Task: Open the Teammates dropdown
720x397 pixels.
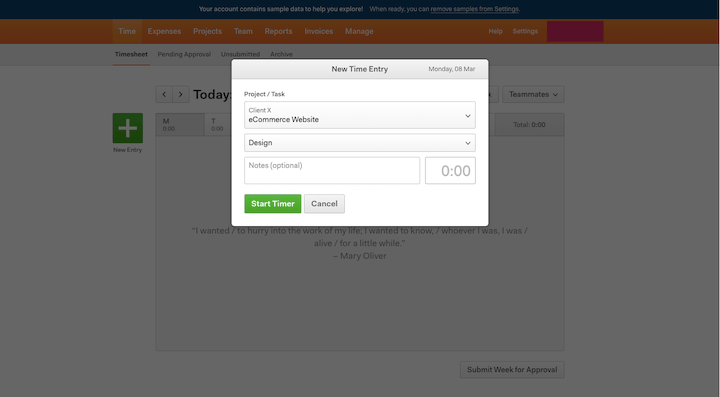Action: 533,94
